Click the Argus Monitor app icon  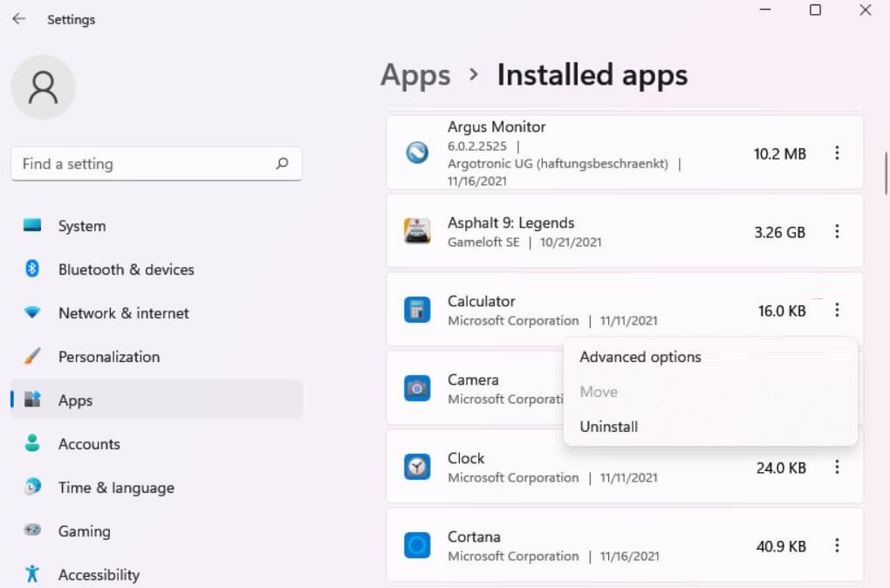[x=417, y=154]
